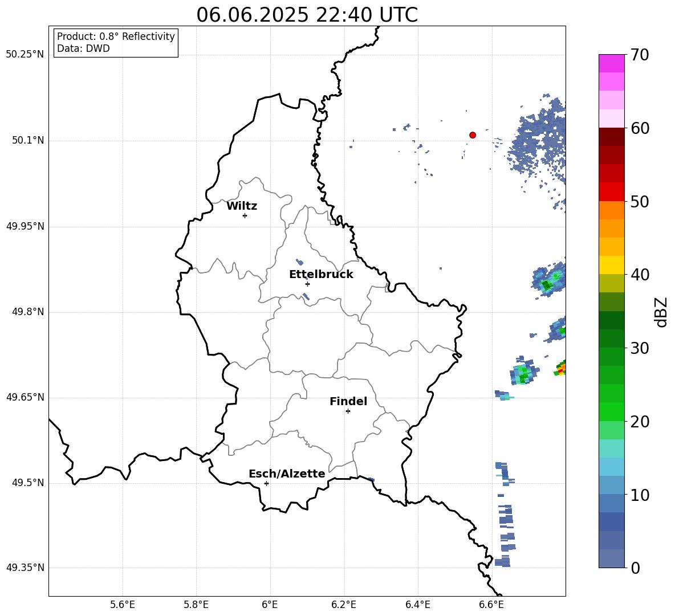Click the Wiltz station cross marker
This screenshot has height=616, width=675.
[245, 215]
